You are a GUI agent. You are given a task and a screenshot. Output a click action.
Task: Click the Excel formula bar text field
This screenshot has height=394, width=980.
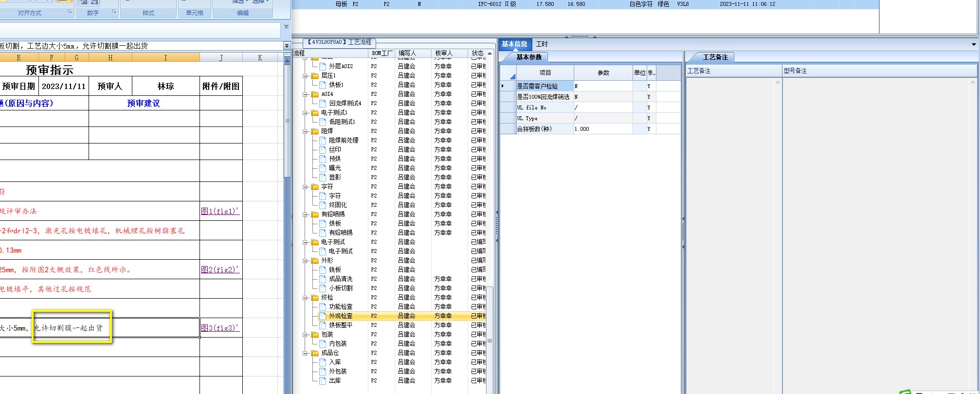tap(141, 46)
